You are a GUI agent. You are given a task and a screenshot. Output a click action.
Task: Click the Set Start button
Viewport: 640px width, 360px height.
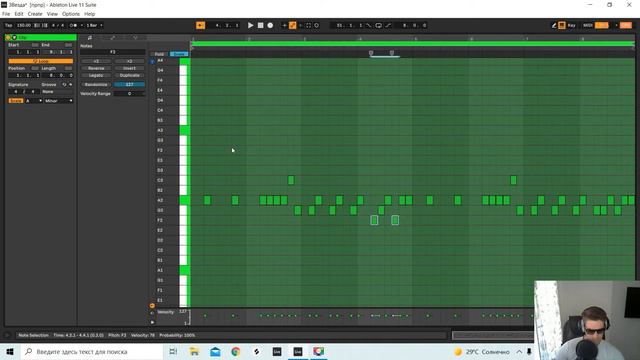35,45
